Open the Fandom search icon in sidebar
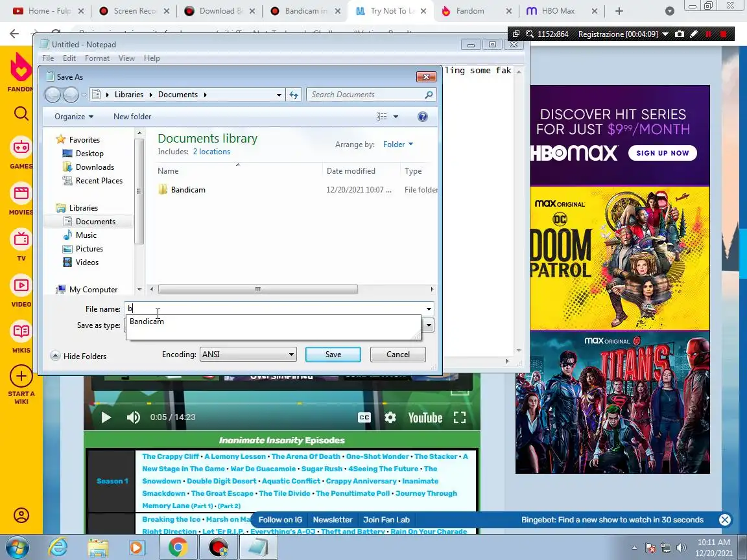 (x=21, y=113)
